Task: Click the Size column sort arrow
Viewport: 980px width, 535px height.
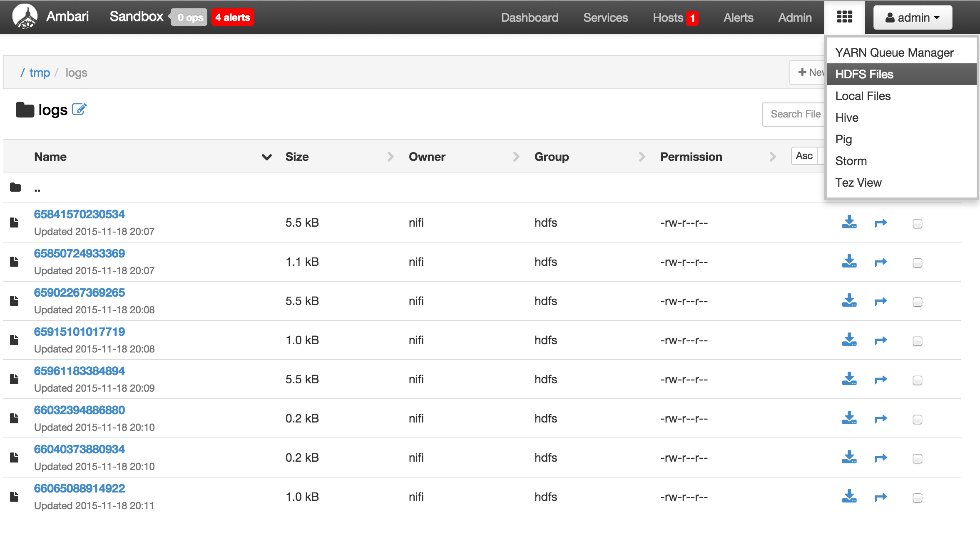Action: [390, 157]
